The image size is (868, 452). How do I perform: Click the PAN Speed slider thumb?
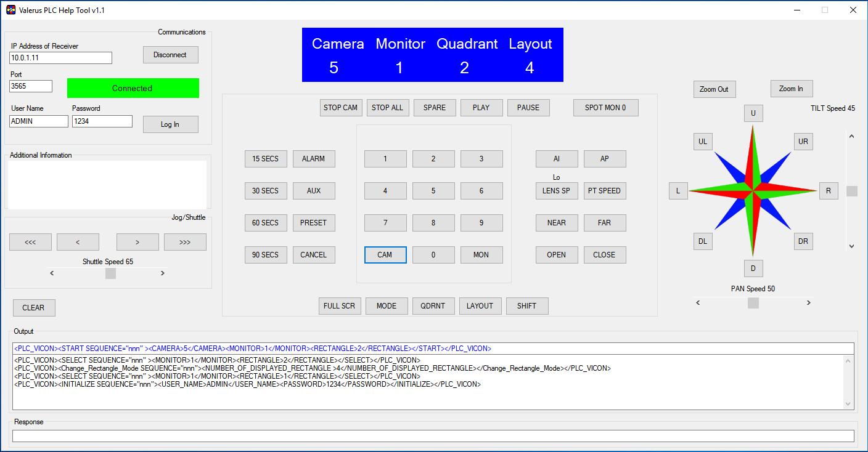(753, 303)
